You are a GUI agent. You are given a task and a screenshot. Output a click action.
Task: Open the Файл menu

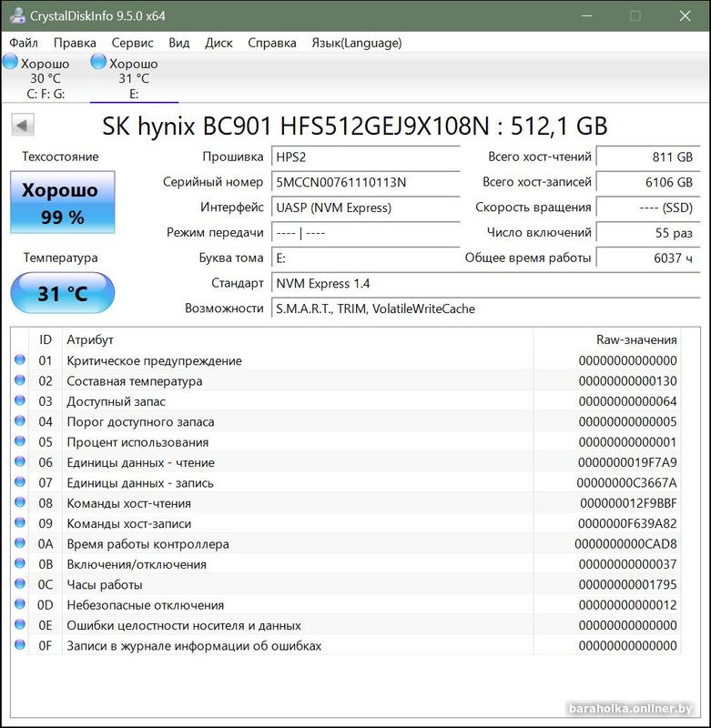click(24, 43)
